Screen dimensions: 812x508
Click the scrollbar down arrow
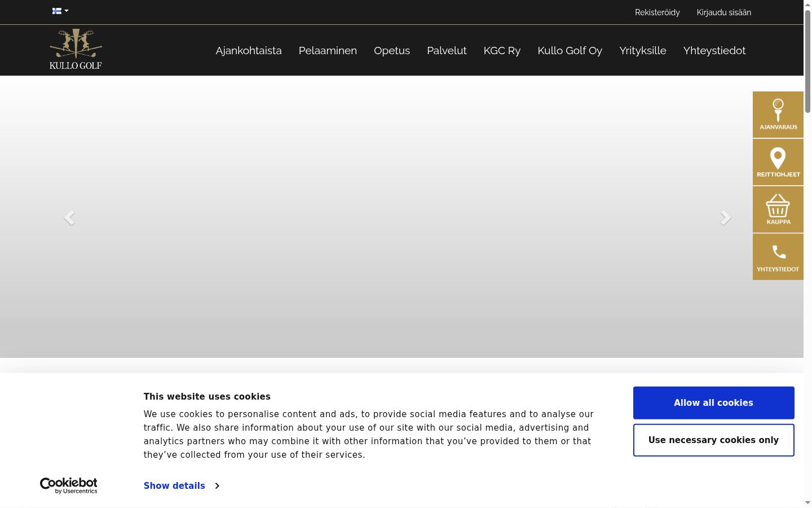pos(807,502)
